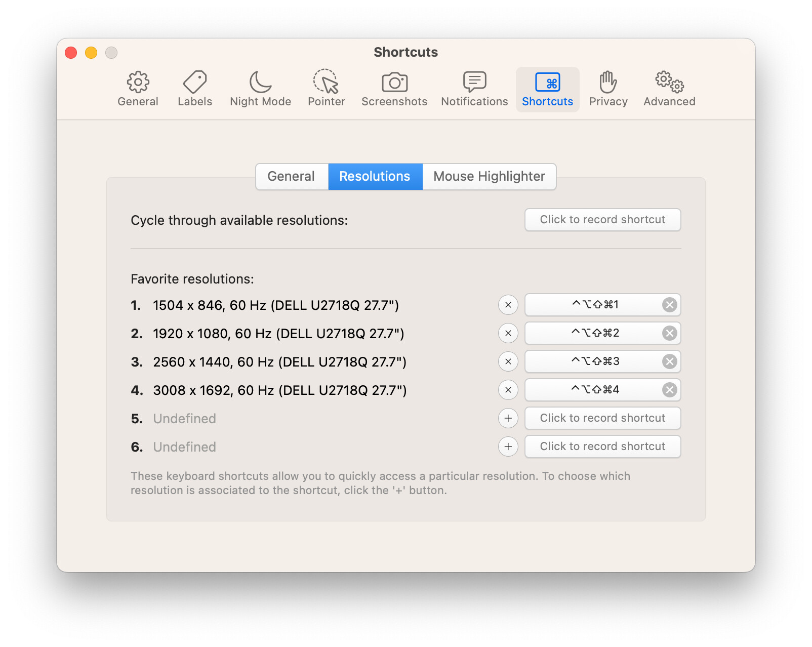
Task: Switch to the General segment tab
Action: [x=291, y=176]
